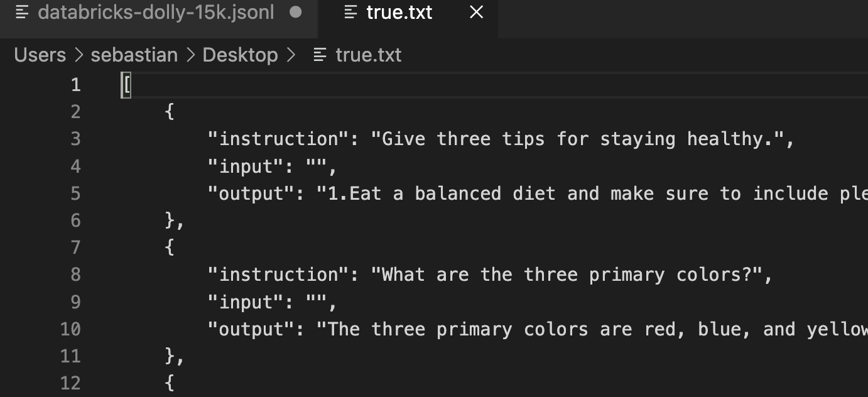Click the file icon in the breadcrumb bar
This screenshot has height=397, width=868.
click(319, 55)
